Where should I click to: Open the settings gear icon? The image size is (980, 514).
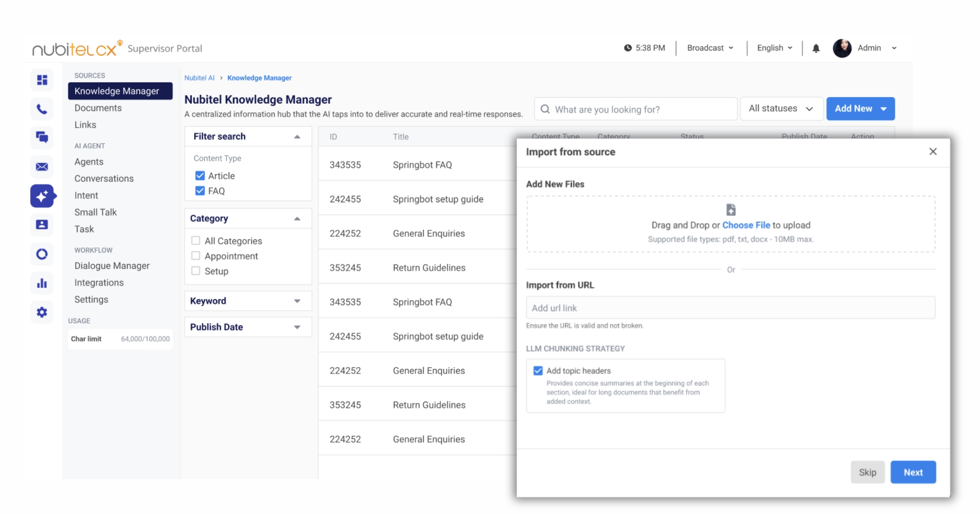pos(42,312)
